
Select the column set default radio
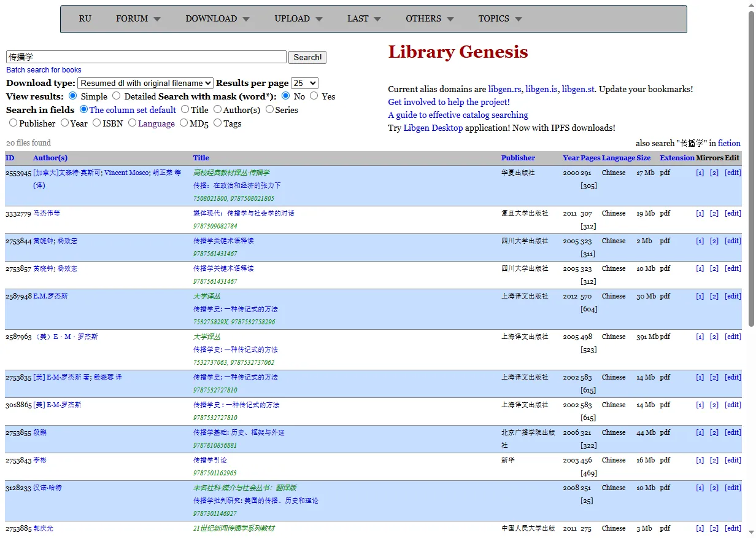[84, 109]
